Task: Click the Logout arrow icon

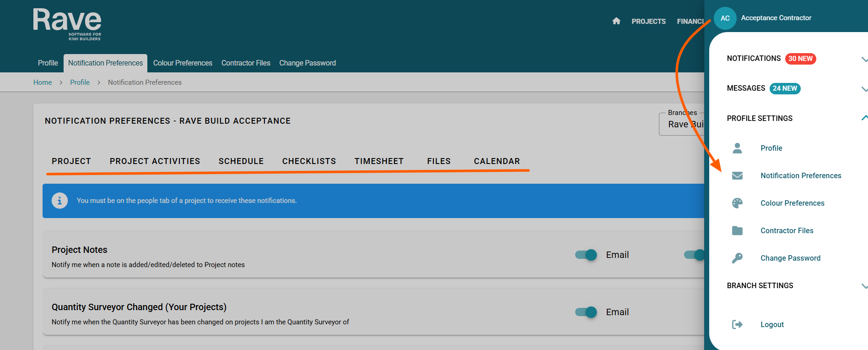Action: 737,324
